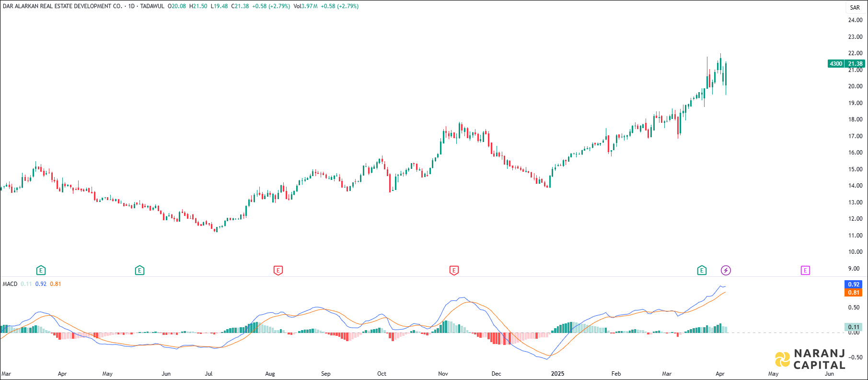
Task: Select the 1D interval label
Action: (131, 6)
